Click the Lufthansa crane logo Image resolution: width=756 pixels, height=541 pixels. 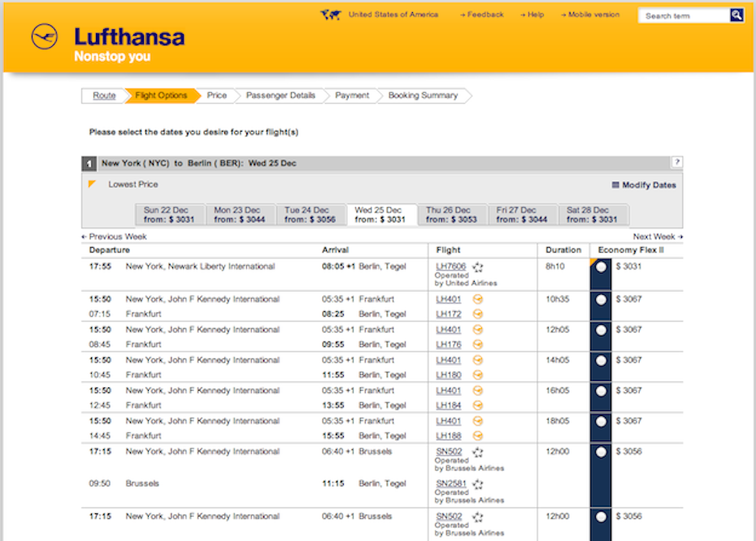point(45,37)
